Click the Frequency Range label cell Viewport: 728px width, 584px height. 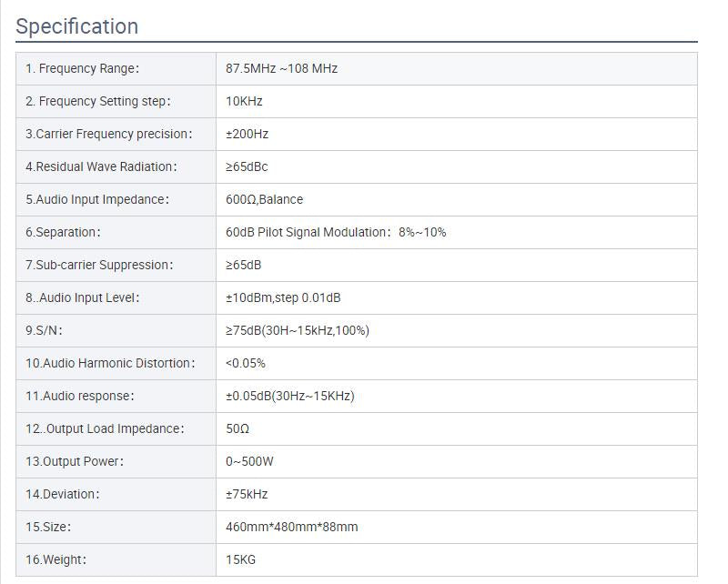tap(83, 68)
